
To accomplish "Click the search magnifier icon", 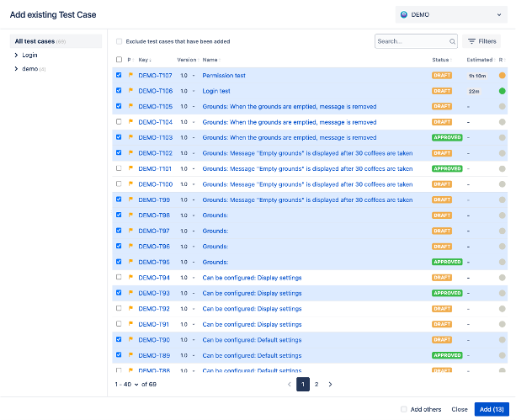I will click(451, 41).
